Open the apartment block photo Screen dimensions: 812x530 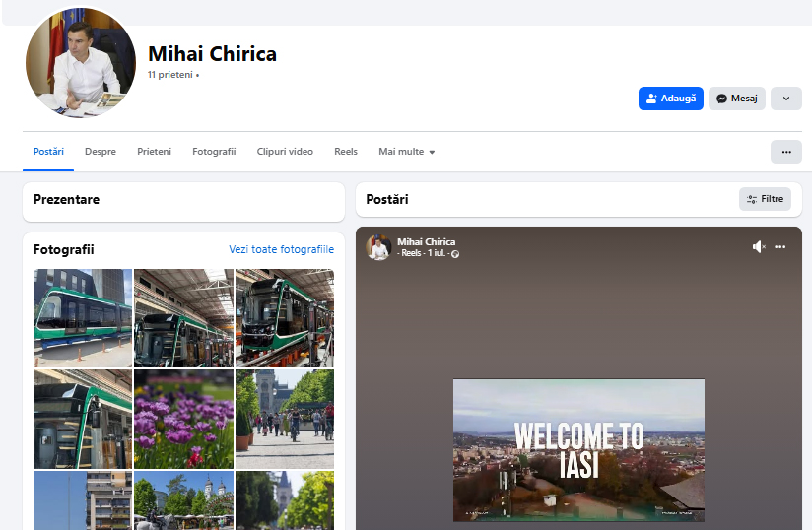(x=83, y=500)
